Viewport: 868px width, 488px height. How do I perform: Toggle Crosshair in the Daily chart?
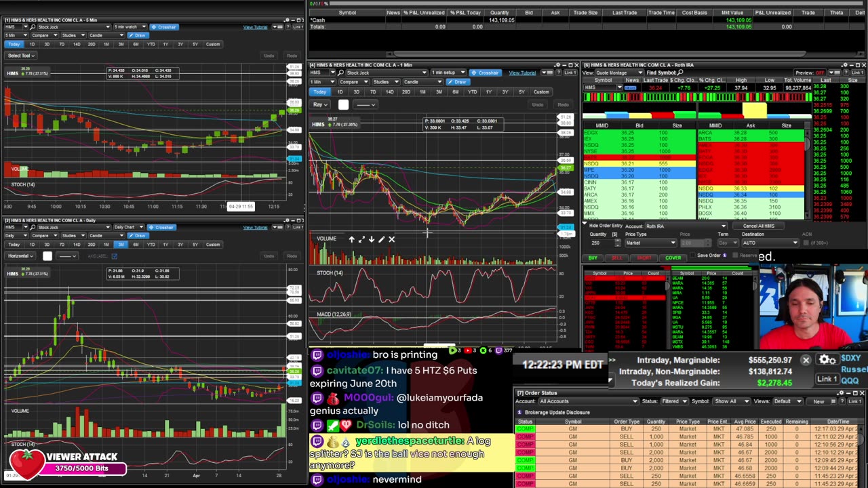161,227
